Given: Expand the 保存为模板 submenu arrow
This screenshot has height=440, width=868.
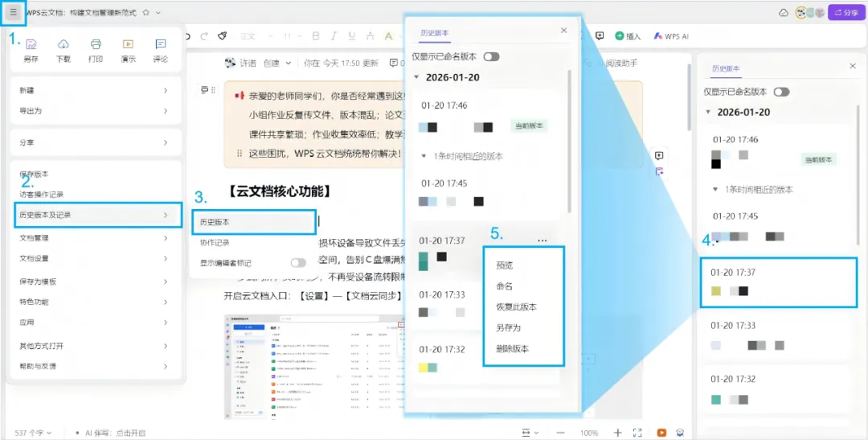Looking at the screenshot, I should point(165,282).
